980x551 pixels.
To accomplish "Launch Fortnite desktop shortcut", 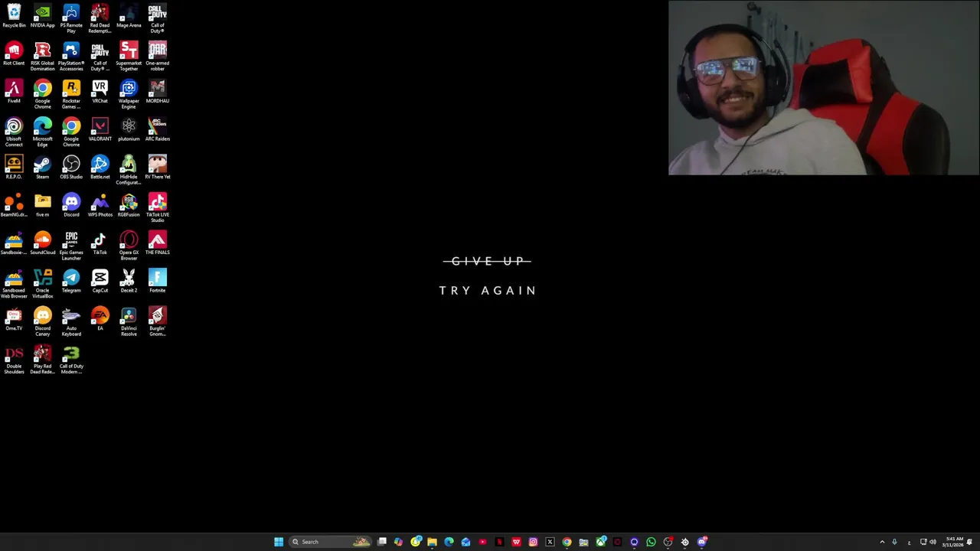I will tap(157, 282).
